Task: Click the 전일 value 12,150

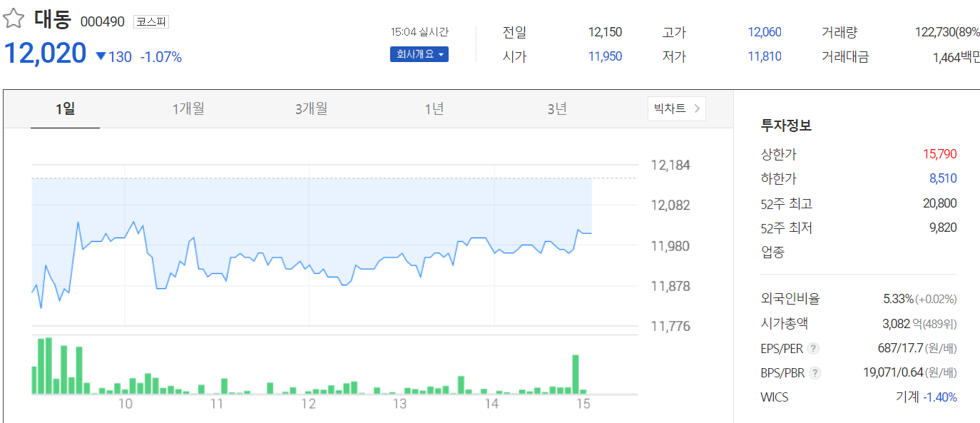Action: (605, 32)
